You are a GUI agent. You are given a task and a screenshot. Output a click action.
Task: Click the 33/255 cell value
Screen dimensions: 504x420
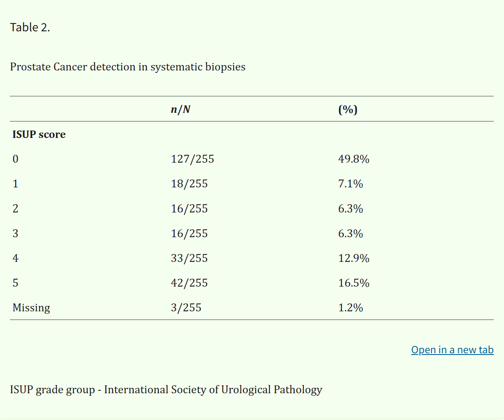(189, 258)
